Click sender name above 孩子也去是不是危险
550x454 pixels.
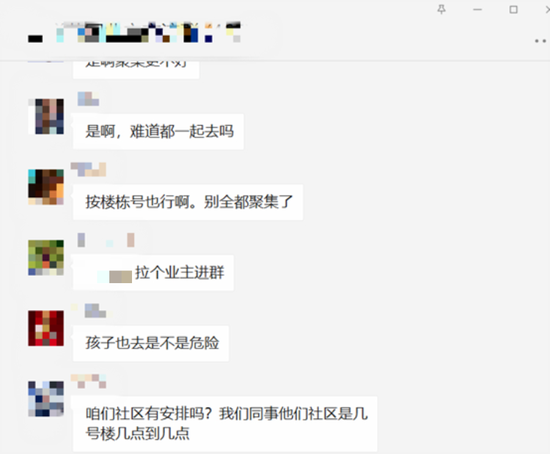tap(92, 311)
